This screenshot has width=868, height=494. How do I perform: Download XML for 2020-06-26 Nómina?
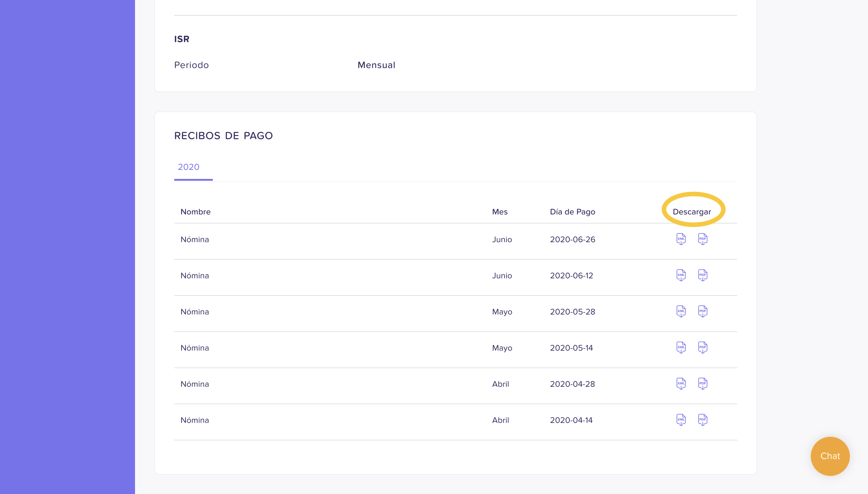pyautogui.click(x=681, y=239)
